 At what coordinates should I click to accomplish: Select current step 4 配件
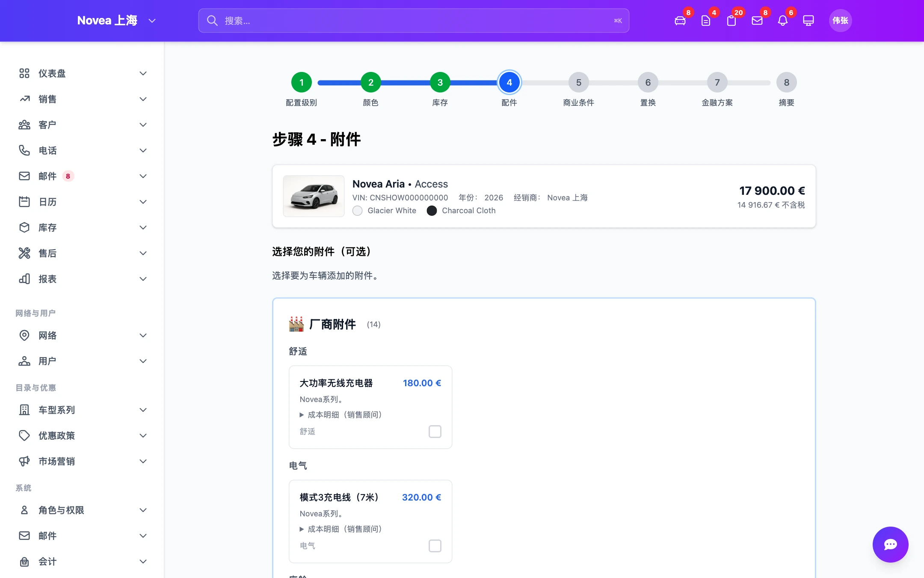click(x=509, y=82)
